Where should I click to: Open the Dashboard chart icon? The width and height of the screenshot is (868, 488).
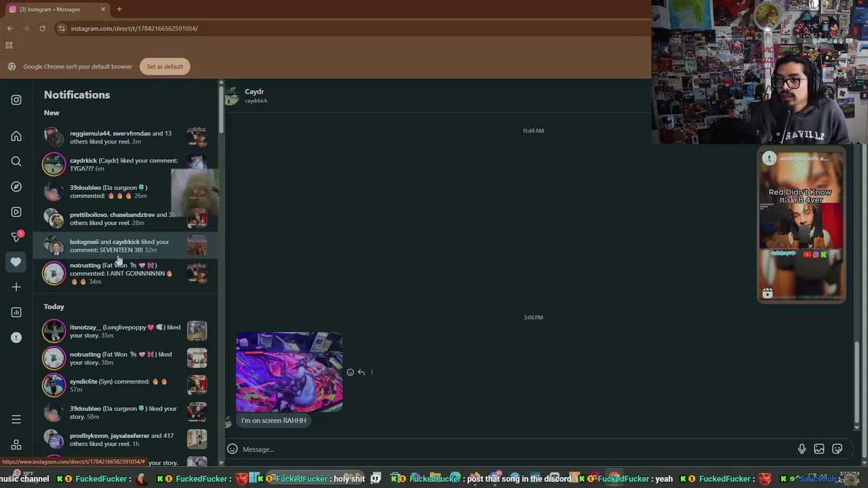[16, 312]
